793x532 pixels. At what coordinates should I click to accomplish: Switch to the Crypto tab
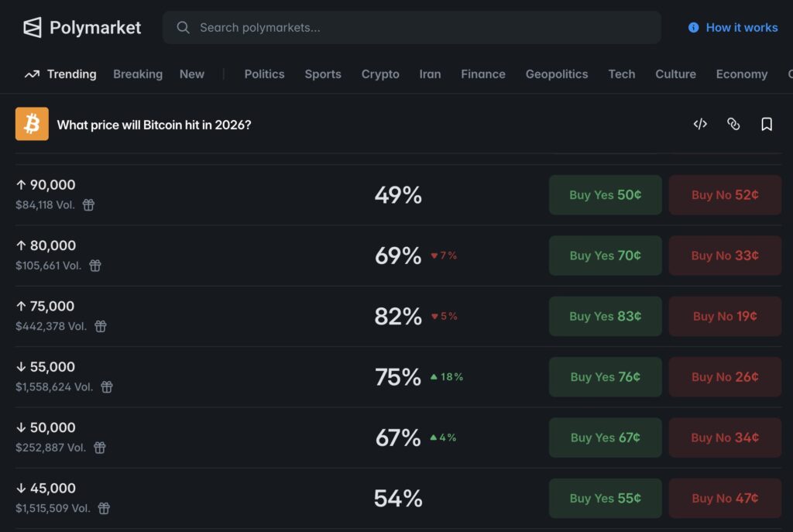380,74
